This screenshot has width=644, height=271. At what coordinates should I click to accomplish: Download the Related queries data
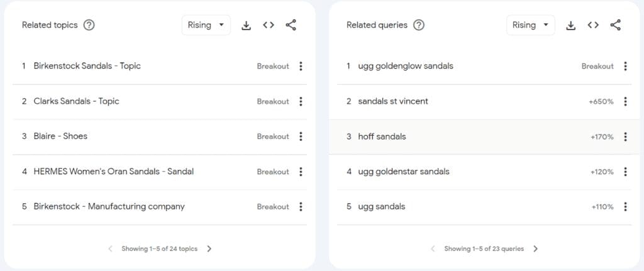pyautogui.click(x=570, y=25)
